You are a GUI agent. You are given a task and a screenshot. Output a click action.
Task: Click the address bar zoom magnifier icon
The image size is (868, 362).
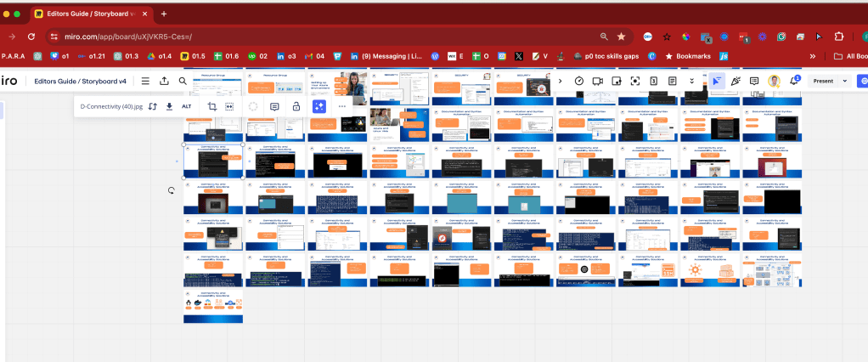tap(604, 37)
